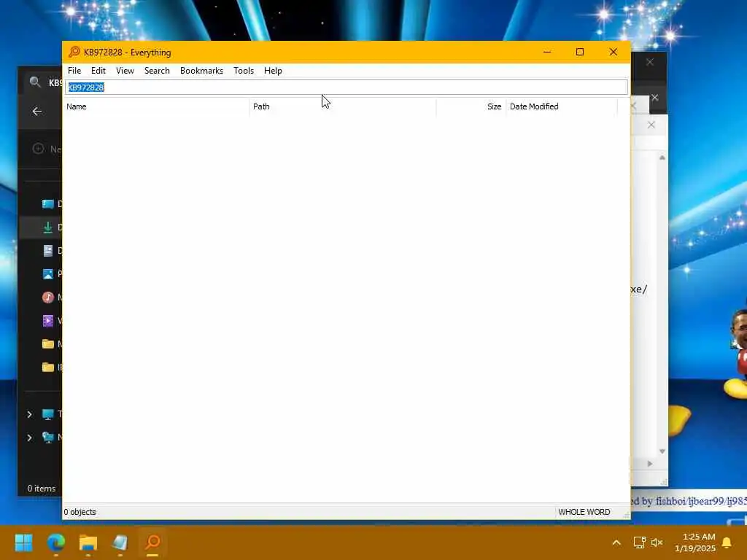
Task: Click the WHOLE WORD status indicator
Action: (584, 512)
